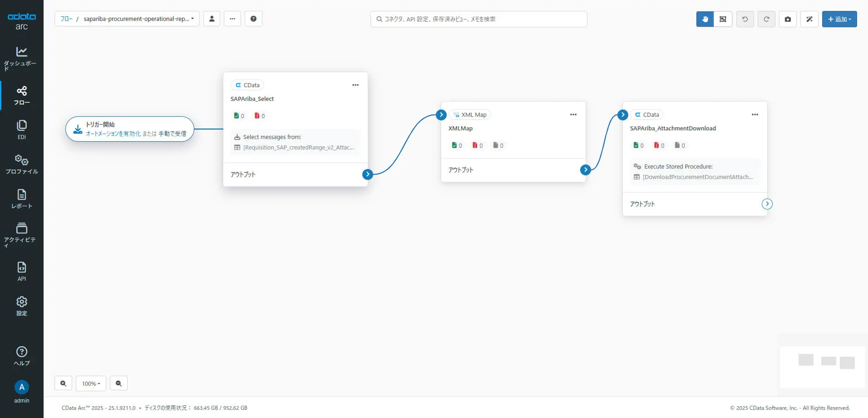Open the XMLMap connector ellipsis menu
The image size is (868, 418).
(x=573, y=114)
